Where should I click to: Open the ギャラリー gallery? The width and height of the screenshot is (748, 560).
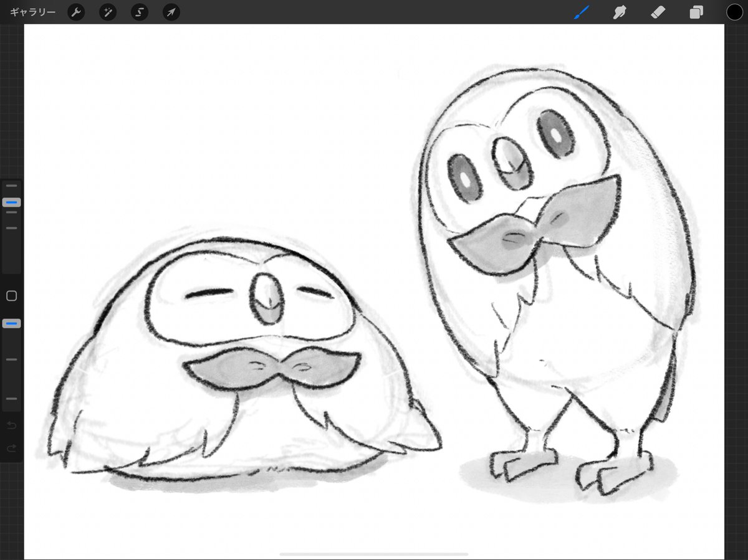tap(33, 12)
